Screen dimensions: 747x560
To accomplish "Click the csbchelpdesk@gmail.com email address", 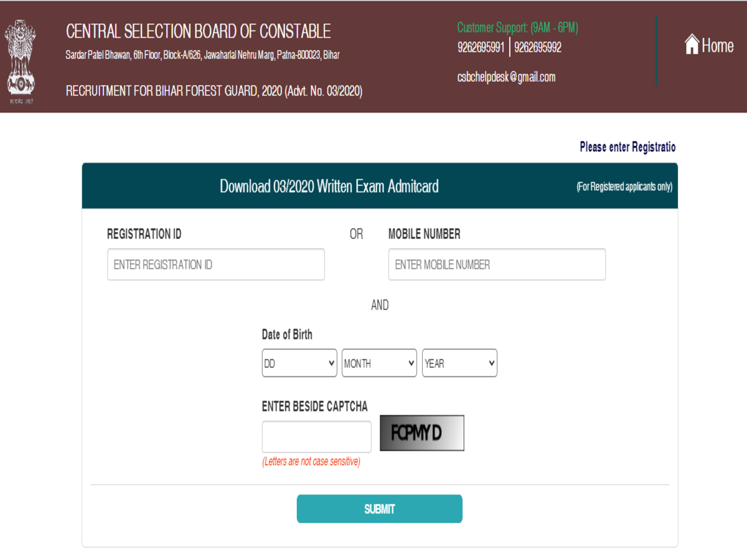I will [x=506, y=77].
